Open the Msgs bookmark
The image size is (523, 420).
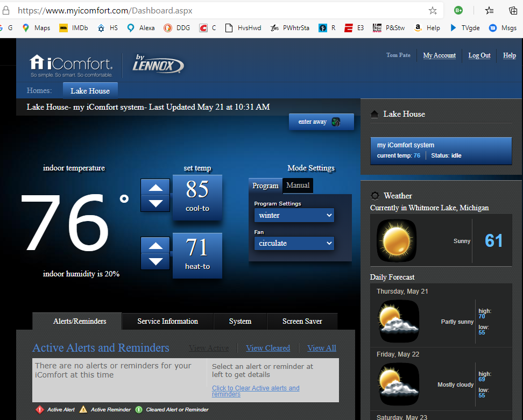pyautogui.click(x=503, y=28)
